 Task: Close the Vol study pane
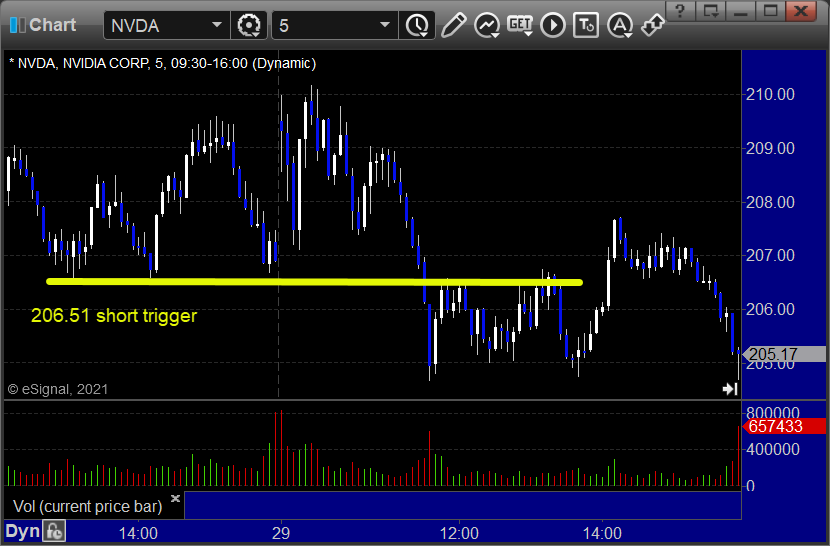point(175,498)
